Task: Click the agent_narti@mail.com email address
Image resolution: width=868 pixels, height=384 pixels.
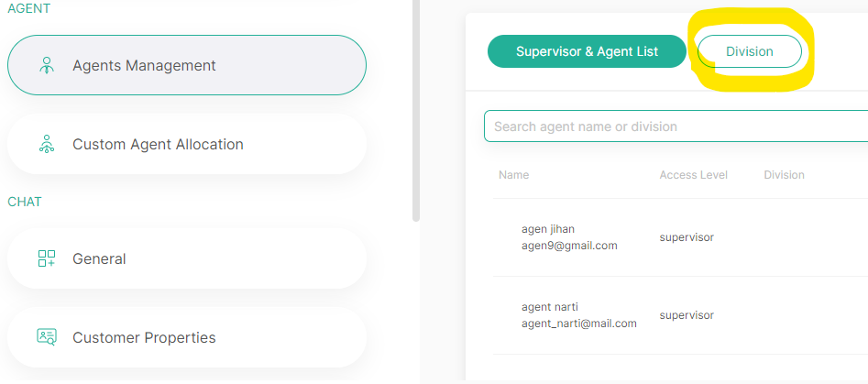Action: [578, 323]
